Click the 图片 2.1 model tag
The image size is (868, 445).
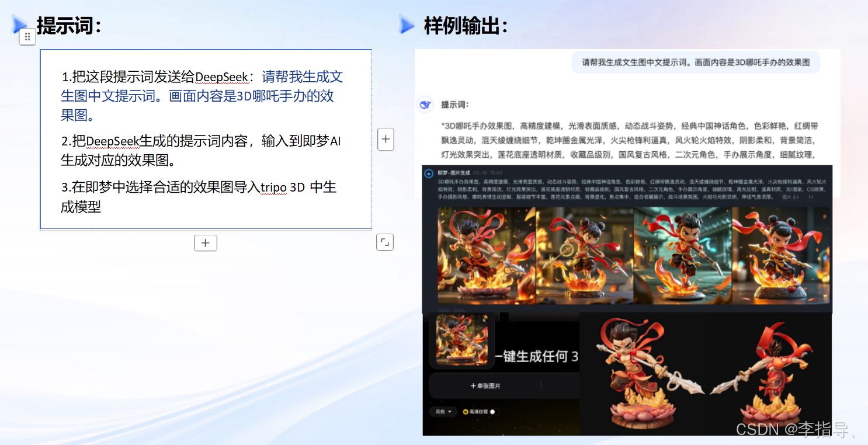click(x=790, y=197)
